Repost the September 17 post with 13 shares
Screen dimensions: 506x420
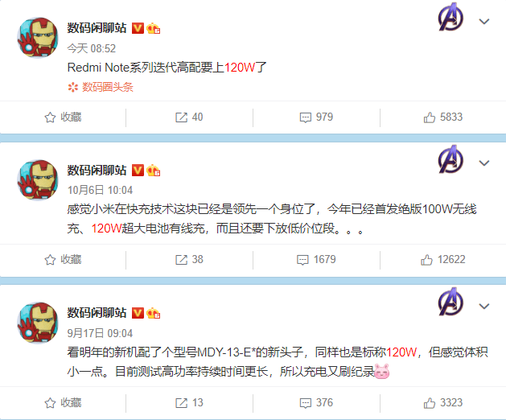[189, 402]
